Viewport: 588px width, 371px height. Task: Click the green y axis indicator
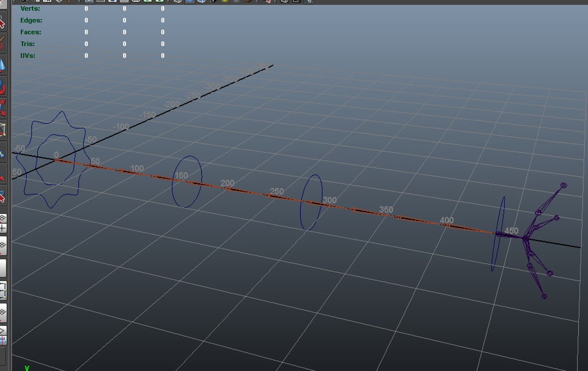pyautogui.click(x=27, y=368)
